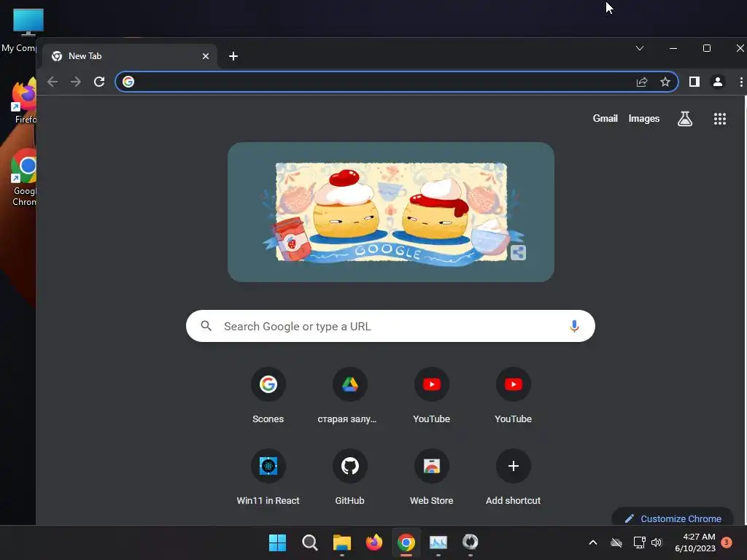Click the Firefox desktop shortcut

(x=23, y=101)
